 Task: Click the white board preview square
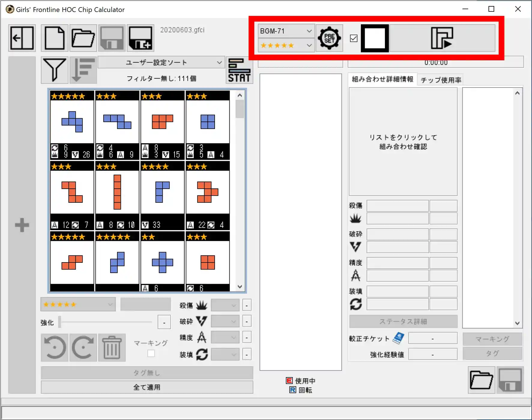click(374, 38)
